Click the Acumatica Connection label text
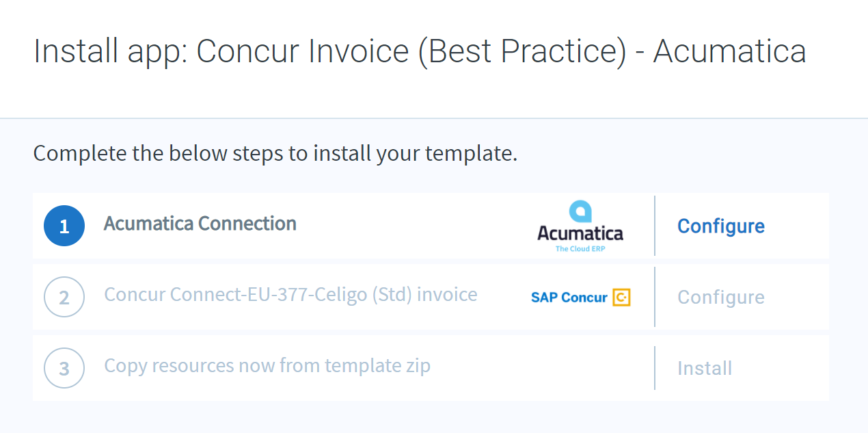Image resolution: width=868 pixels, height=433 pixels. click(200, 224)
